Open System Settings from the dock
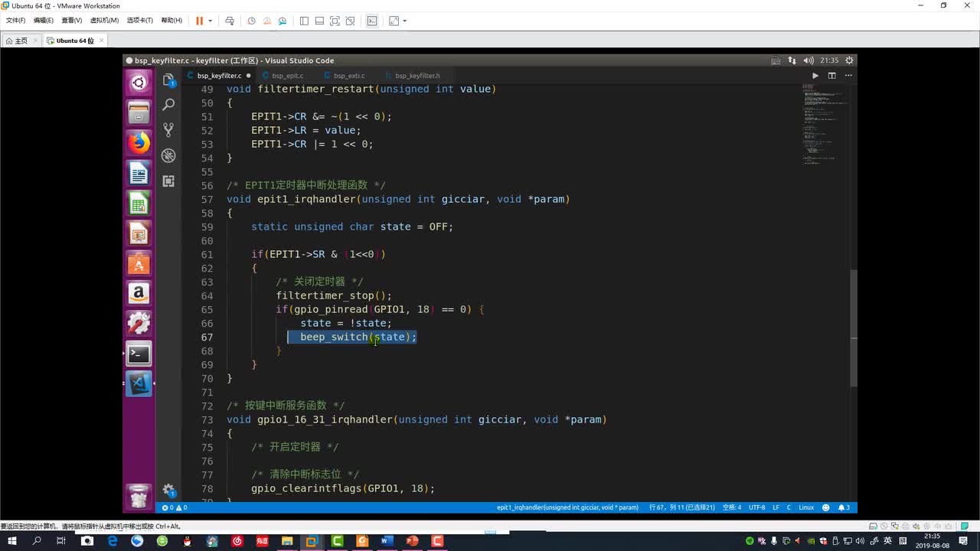This screenshot has height=551, width=980. [x=139, y=323]
